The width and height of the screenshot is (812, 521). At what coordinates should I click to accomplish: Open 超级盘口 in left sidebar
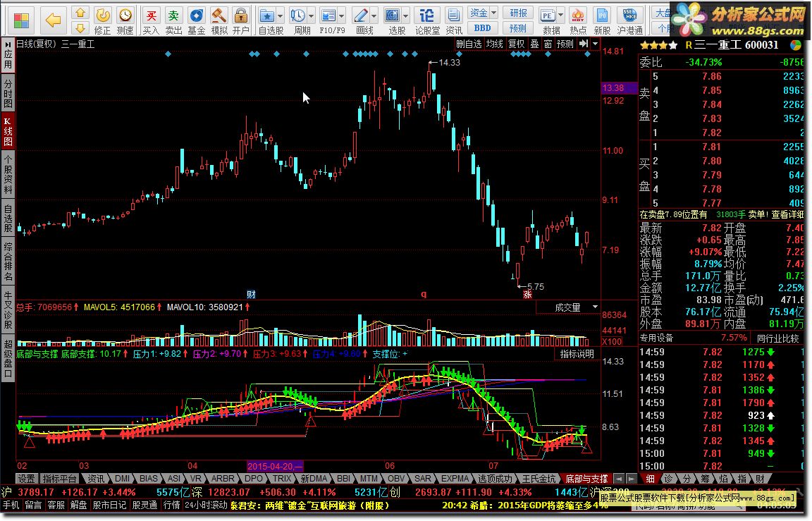(8, 358)
